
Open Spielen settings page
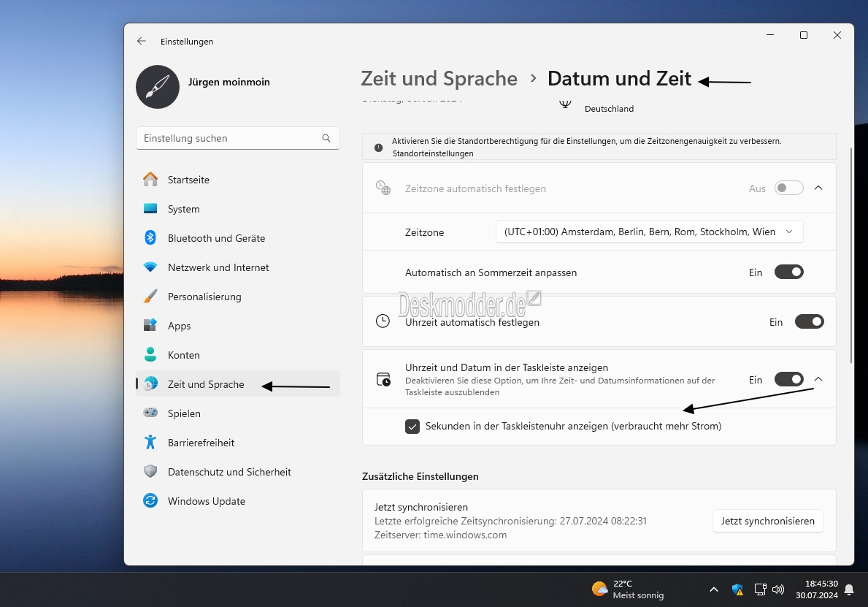pyautogui.click(x=238, y=413)
